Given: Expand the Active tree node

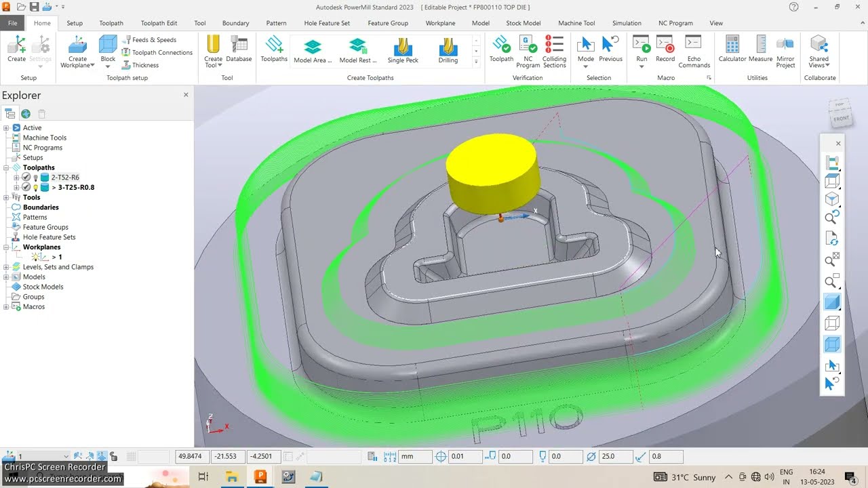Looking at the screenshot, I should tap(6, 127).
